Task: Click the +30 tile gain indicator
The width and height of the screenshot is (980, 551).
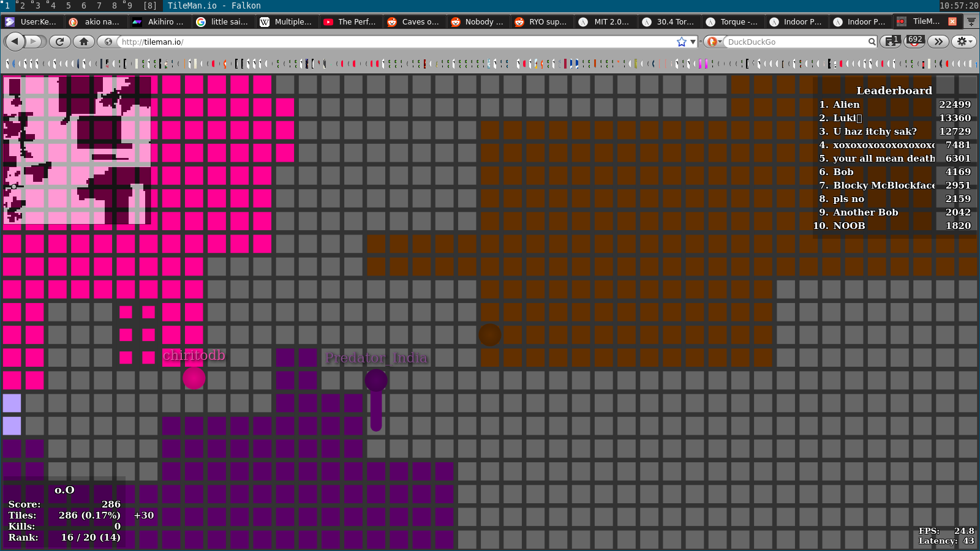Action: 144,515
